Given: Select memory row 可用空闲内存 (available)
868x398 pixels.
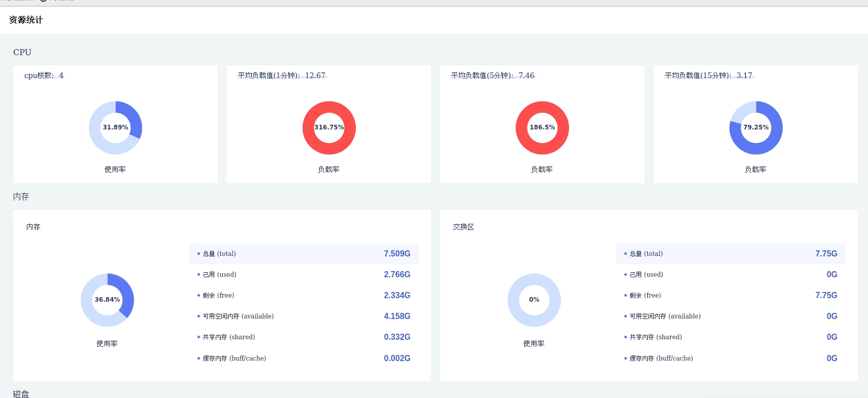Looking at the screenshot, I should tap(304, 316).
